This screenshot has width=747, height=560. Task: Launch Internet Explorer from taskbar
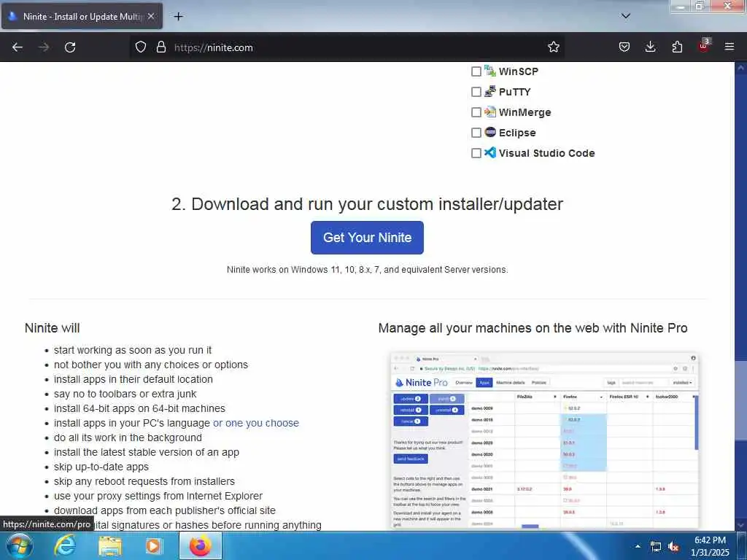[x=64, y=546]
